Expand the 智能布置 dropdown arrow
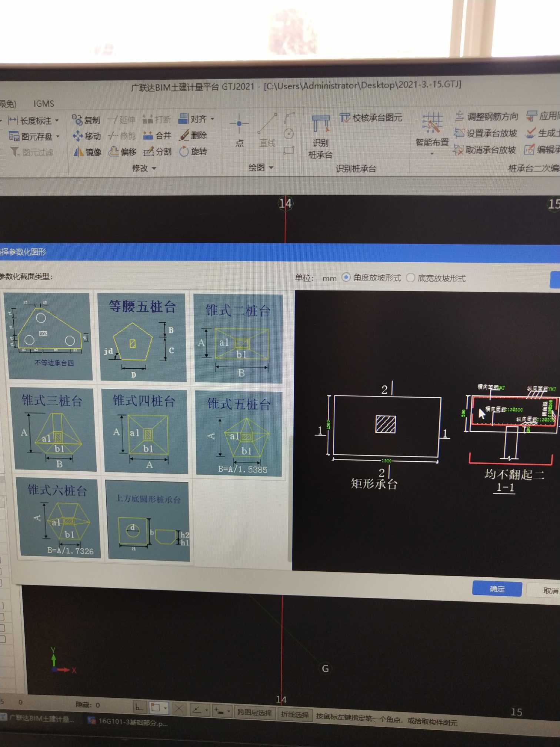Image resolution: width=560 pixels, height=747 pixels. pos(432,153)
